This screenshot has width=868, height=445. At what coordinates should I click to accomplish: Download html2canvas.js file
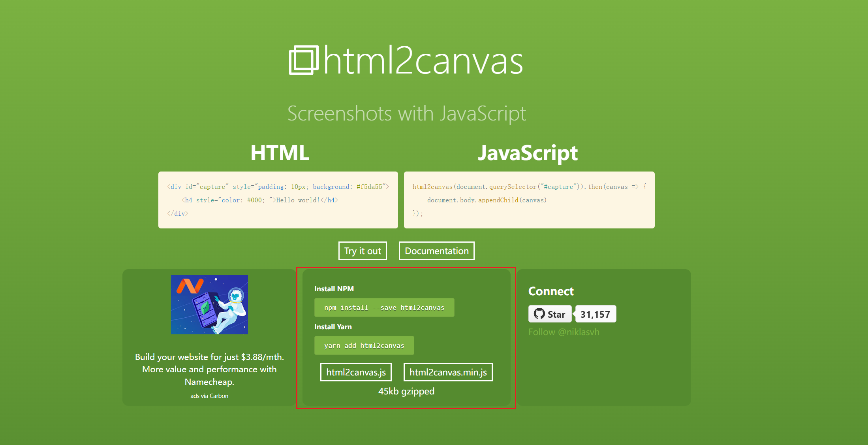pos(356,372)
